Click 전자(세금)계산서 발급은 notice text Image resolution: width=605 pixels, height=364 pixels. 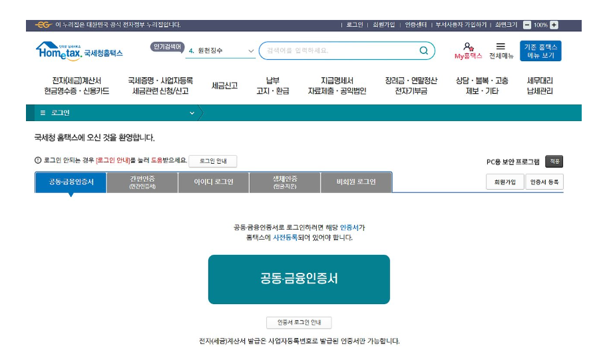coord(299,341)
